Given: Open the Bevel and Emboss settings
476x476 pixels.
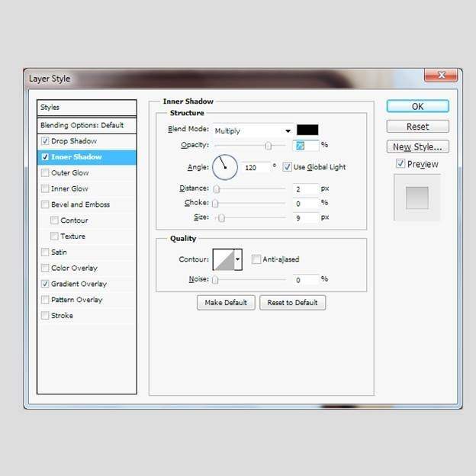Looking at the screenshot, I should tap(80, 204).
